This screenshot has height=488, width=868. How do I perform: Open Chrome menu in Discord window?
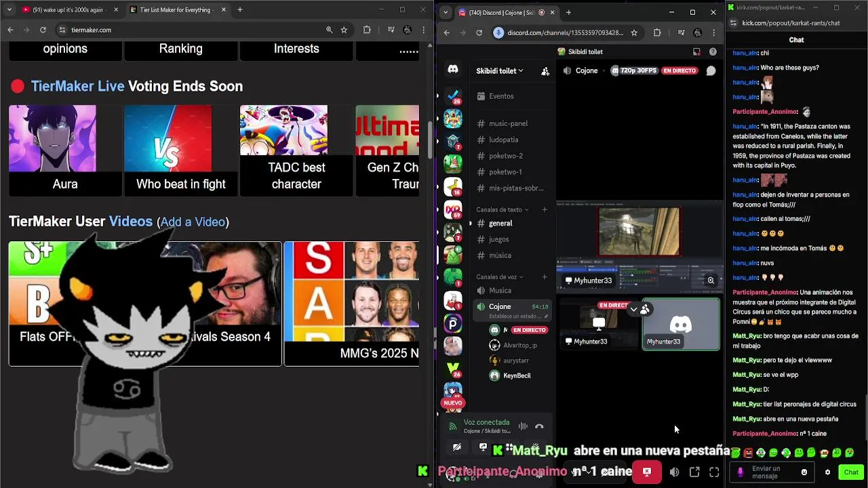[x=713, y=33]
